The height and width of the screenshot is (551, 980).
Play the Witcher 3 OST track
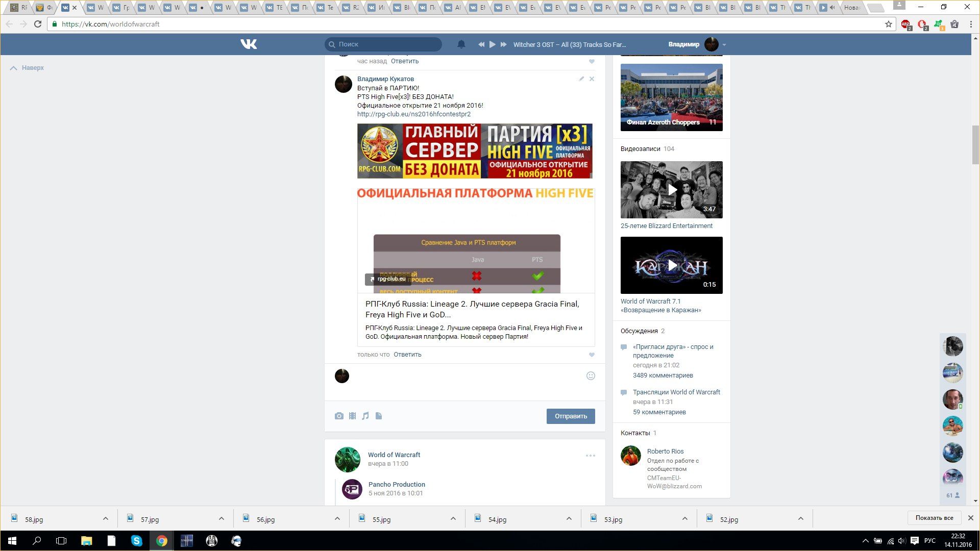(x=492, y=44)
